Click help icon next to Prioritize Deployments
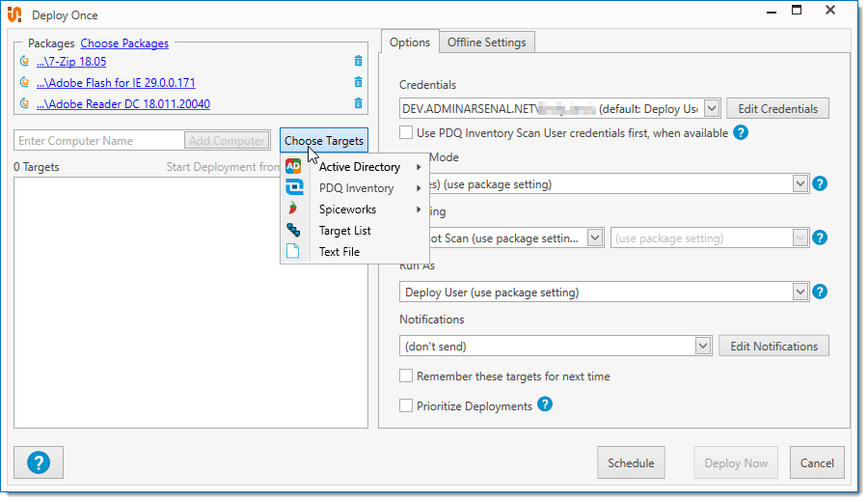868x502 pixels. tap(545, 405)
